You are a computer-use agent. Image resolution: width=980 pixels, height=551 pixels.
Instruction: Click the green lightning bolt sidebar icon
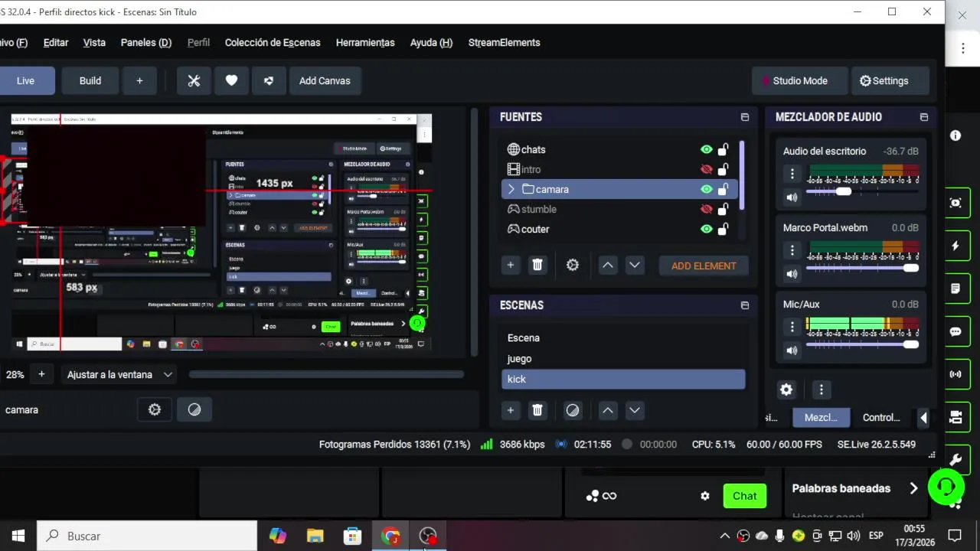pos(955,246)
